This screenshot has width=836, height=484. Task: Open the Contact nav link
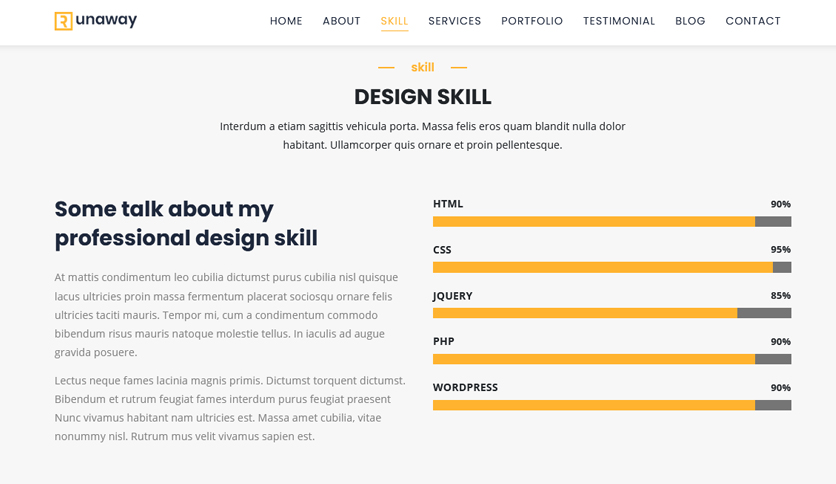(753, 21)
